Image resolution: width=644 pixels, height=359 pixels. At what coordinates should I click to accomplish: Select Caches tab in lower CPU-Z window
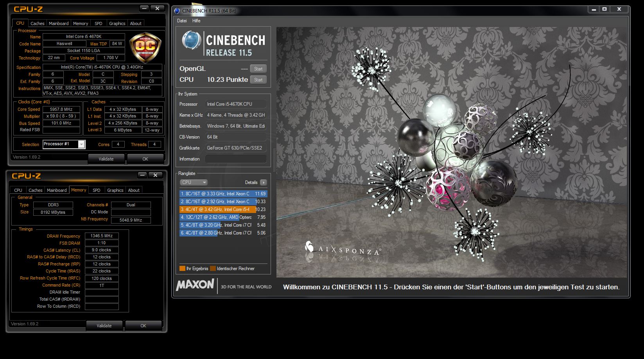[x=36, y=190]
